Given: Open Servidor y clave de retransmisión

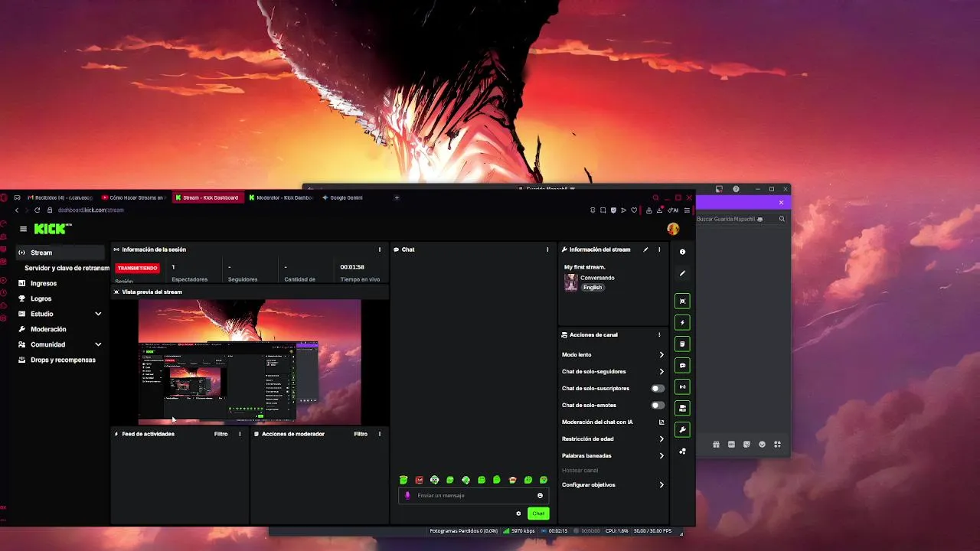Looking at the screenshot, I should [67, 268].
